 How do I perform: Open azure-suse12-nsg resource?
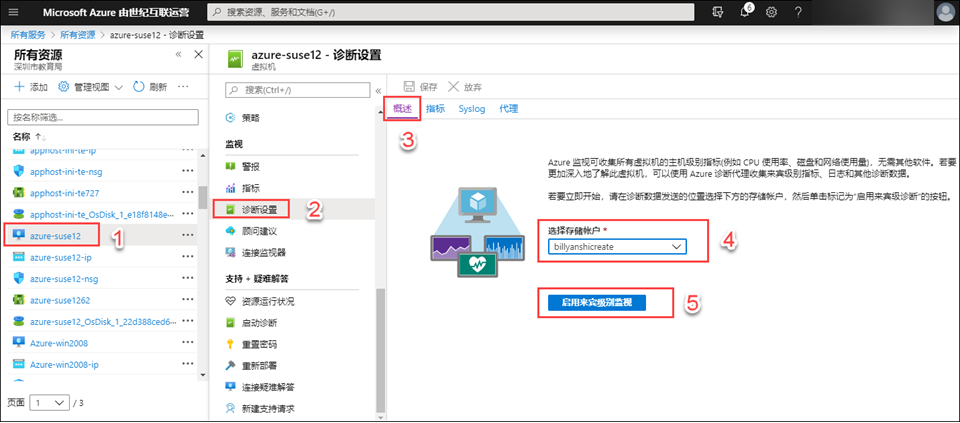pyautogui.click(x=64, y=279)
